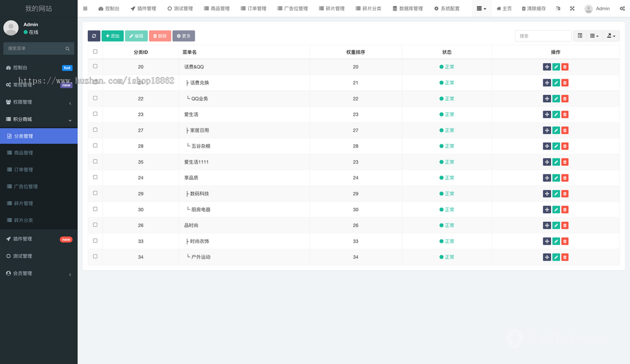630x364 pixels.
Task: Click the drag icon for 数码科技 row
Action: coord(547,194)
